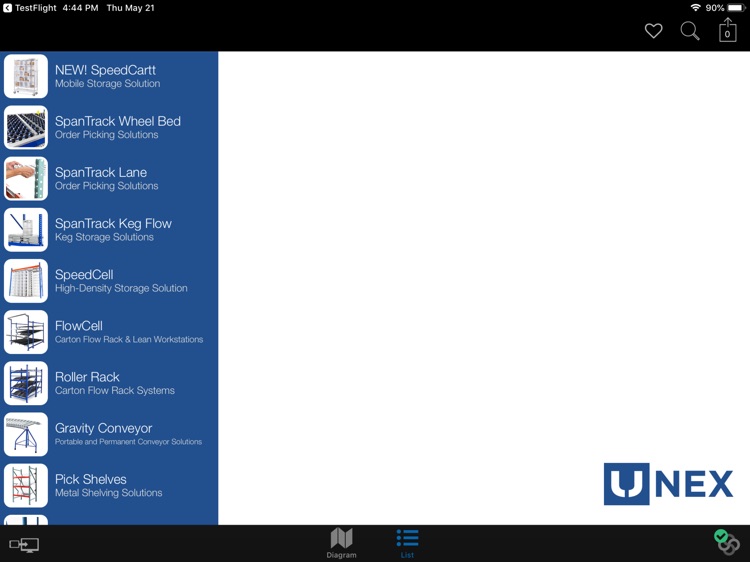Tap 'Portable and Permanent Conveyor Solutions' subtitle
Viewport: 750px width, 562px height.
(x=128, y=442)
